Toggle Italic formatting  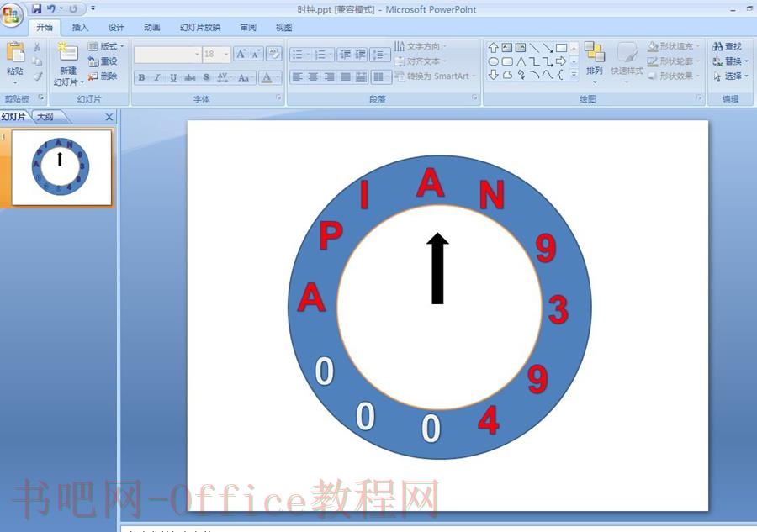coord(157,77)
